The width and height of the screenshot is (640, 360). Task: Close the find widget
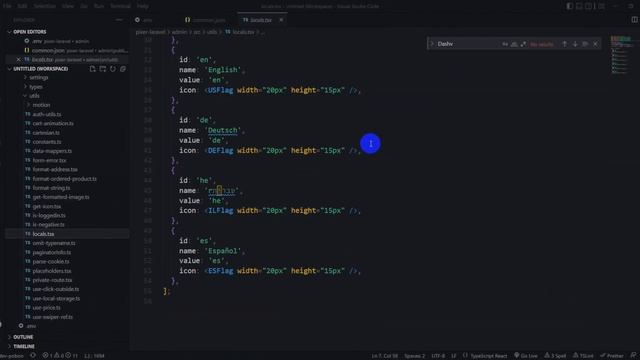(595, 44)
